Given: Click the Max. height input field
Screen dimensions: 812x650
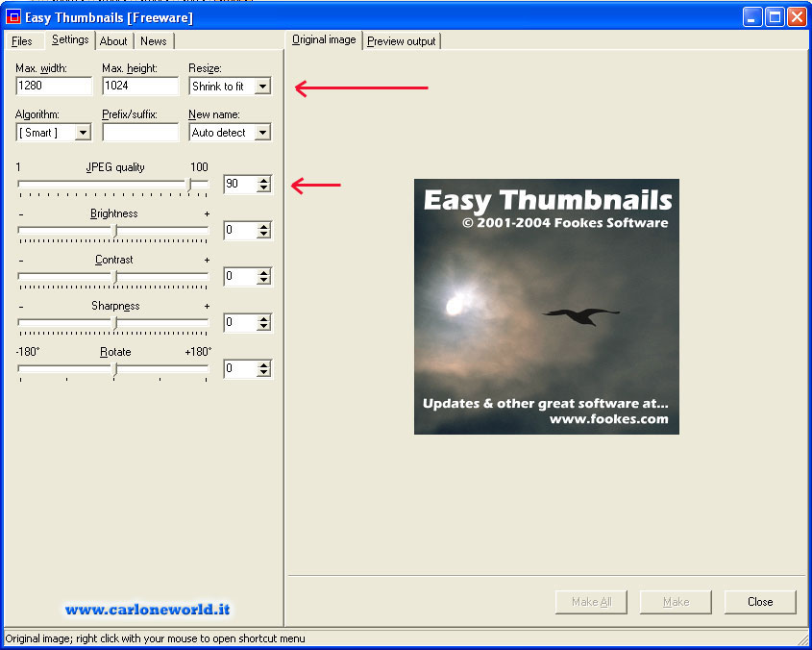Looking at the screenshot, I should (140, 86).
